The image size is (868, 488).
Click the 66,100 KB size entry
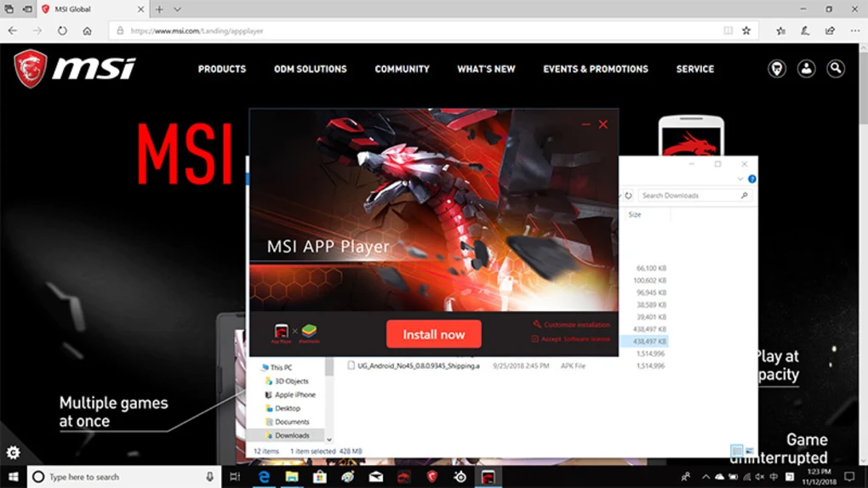651,268
